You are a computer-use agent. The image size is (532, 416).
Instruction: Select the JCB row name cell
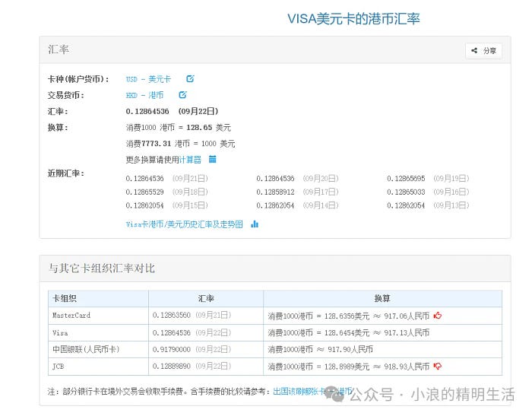click(x=98, y=367)
